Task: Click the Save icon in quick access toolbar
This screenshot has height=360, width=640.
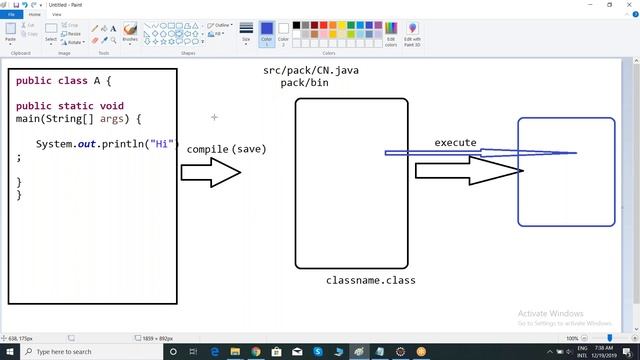Action: pos(16,5)
